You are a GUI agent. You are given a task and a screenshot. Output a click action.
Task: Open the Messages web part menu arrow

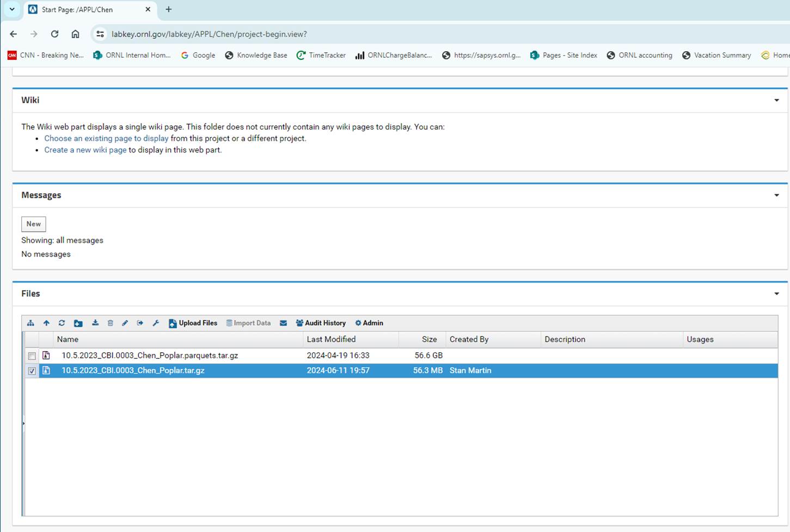point(776,195)
